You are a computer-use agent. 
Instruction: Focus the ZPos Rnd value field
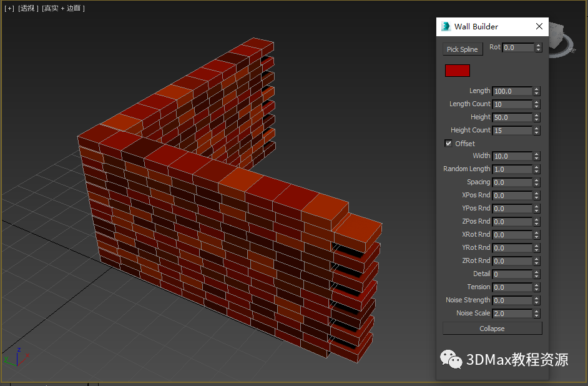[512, 222]
